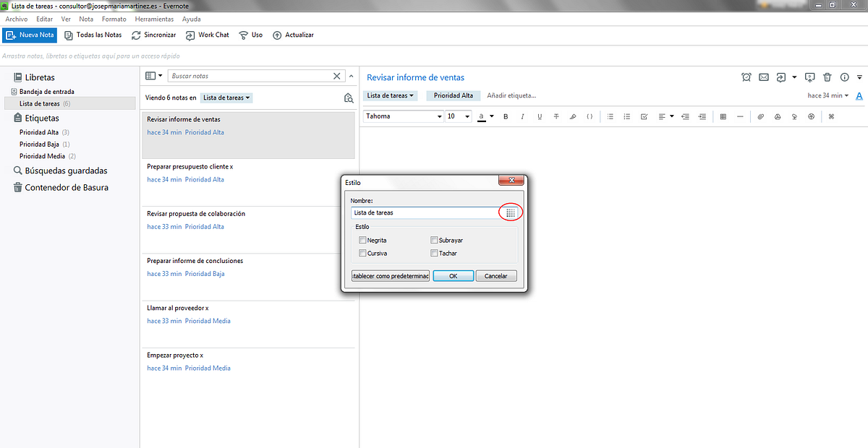Toggle the Subrayar checkbox

(x=434, y=240)
